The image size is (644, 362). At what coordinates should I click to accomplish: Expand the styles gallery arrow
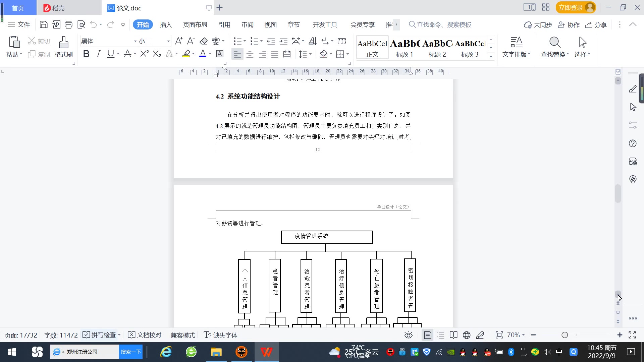(x=491, y=56)
